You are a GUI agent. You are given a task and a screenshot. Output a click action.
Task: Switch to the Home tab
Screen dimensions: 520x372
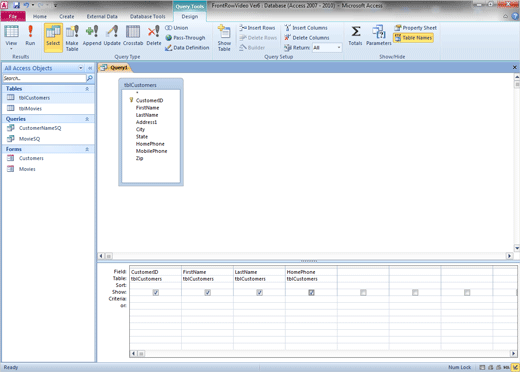point(40,16)
